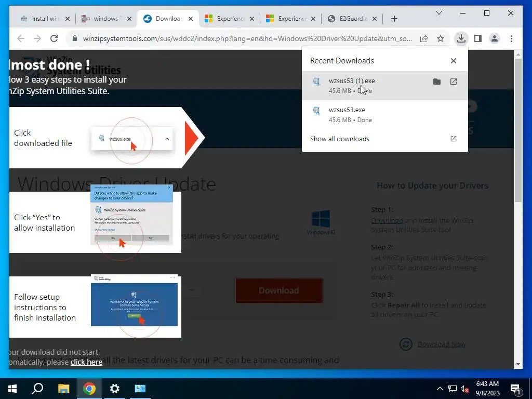Click the Download link in Step 1
This screenshot has height=399, width=532.
[x=387, y=220]
